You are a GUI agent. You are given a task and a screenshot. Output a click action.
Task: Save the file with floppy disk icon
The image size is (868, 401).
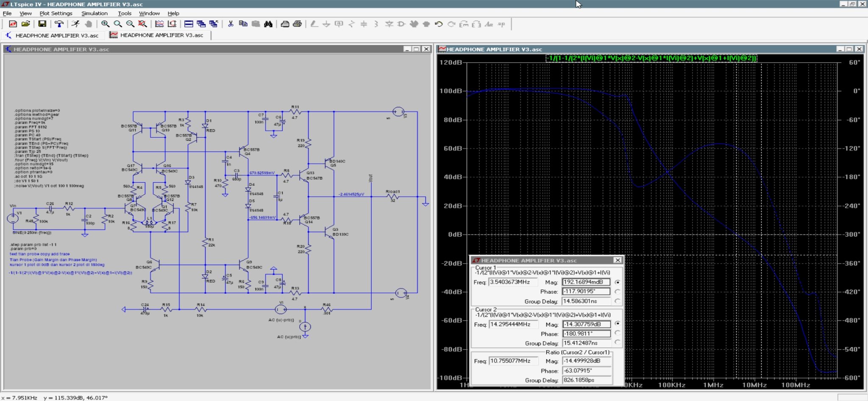(42, 24)
